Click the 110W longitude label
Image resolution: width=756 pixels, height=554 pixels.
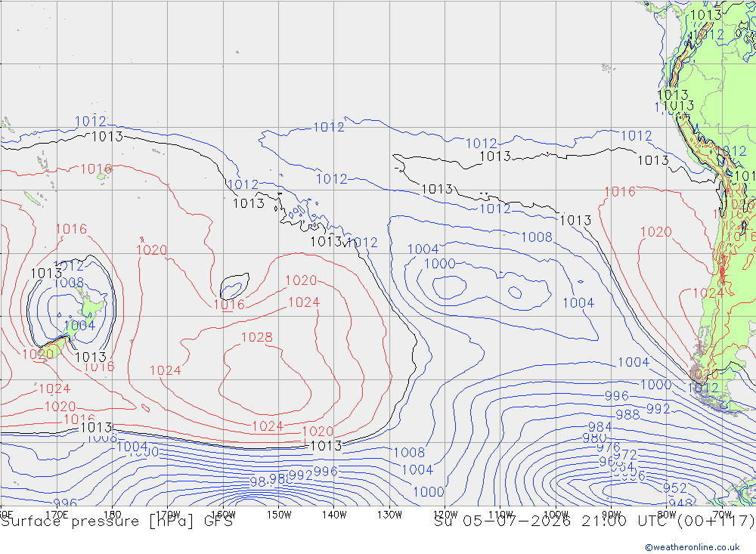500,515
